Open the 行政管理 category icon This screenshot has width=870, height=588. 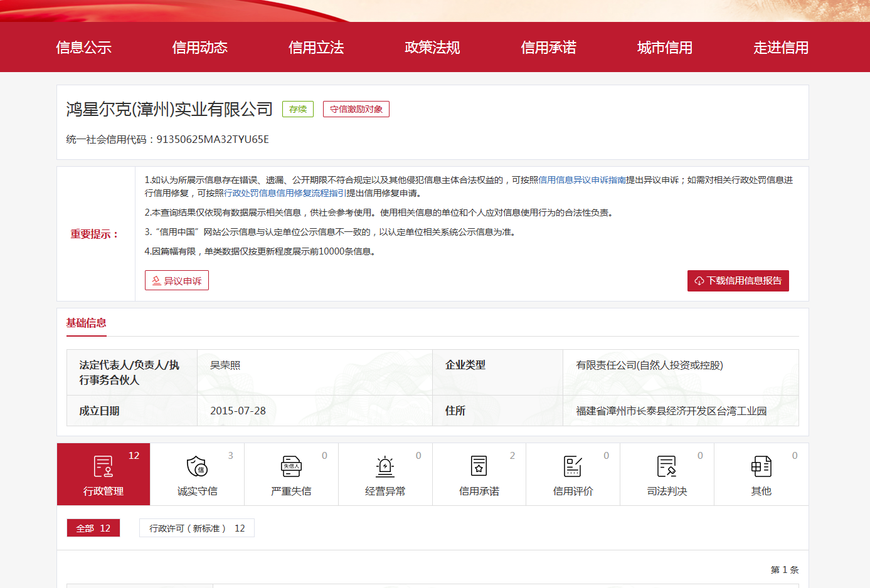103,466
